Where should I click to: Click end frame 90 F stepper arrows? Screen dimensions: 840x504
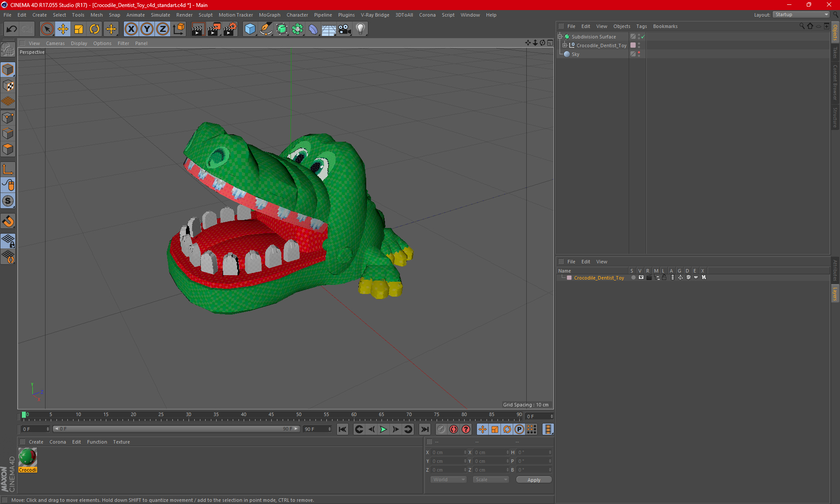[x=329, y=429]
